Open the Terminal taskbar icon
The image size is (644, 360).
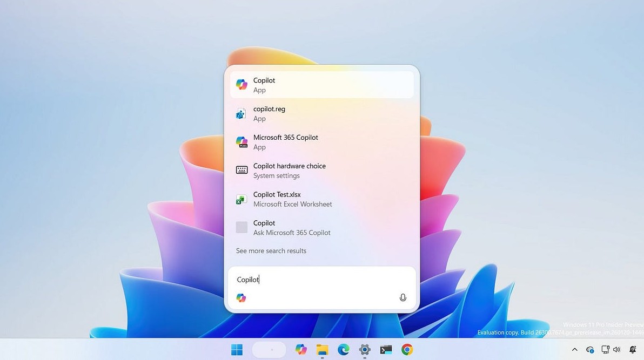[386, 350]
